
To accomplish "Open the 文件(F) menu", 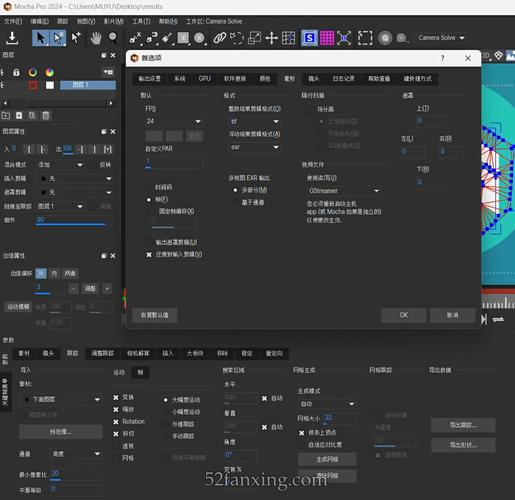I will (x=13, y=21).
